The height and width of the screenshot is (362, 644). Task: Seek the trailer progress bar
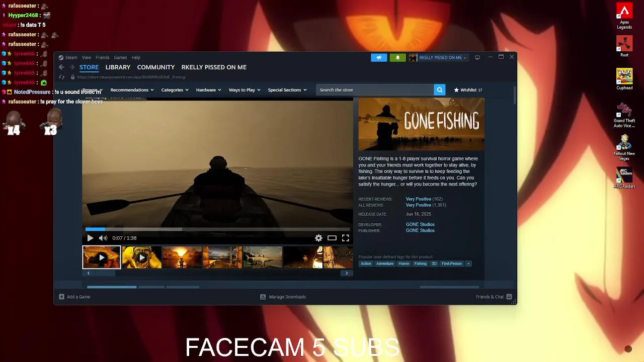pos(217,229)
